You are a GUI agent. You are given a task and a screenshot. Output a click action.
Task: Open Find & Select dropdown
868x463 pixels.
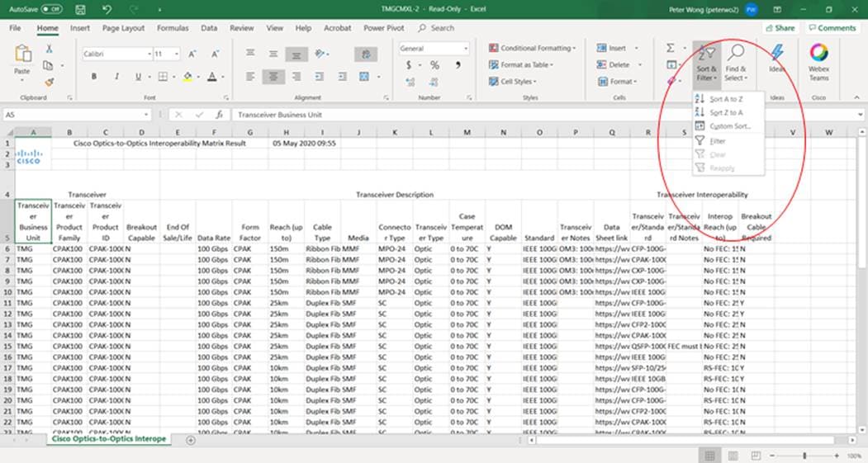(736, 62)
